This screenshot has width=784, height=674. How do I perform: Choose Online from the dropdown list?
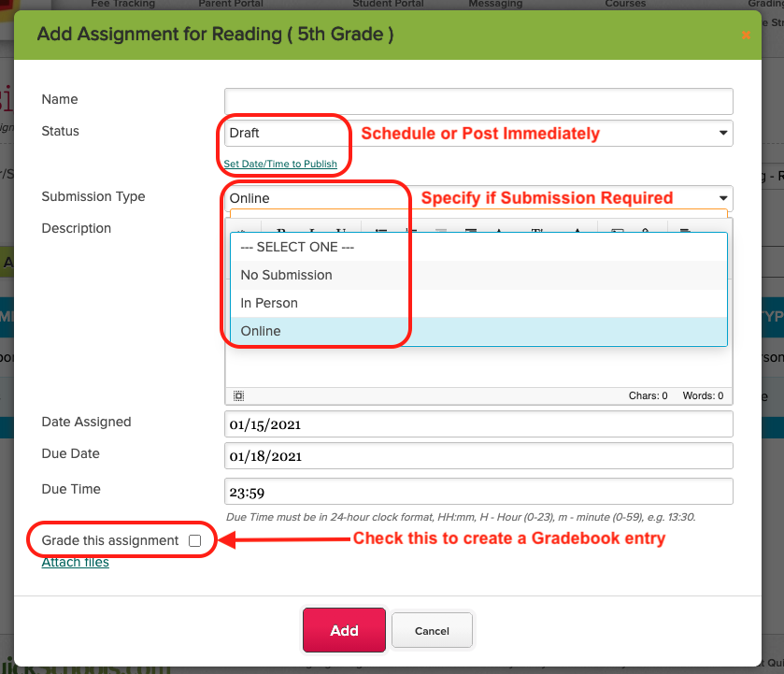[478, 331]
